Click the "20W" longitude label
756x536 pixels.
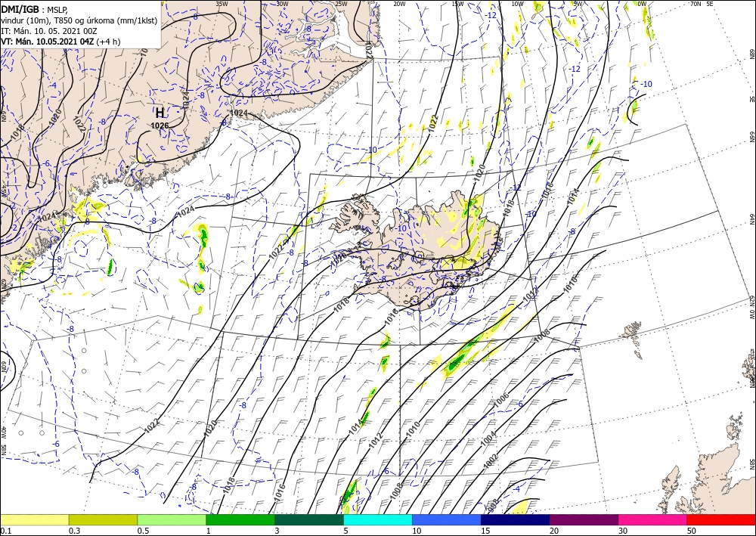click(399, 3)
